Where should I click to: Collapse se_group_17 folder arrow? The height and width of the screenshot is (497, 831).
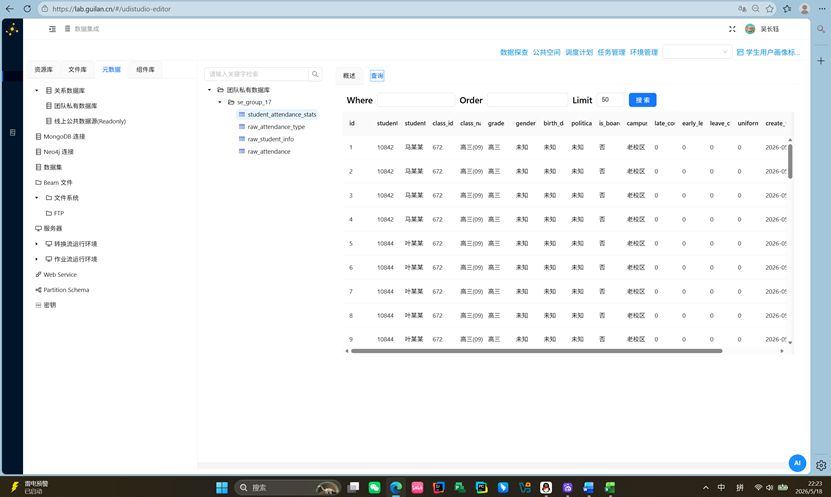tap(220, 102)
